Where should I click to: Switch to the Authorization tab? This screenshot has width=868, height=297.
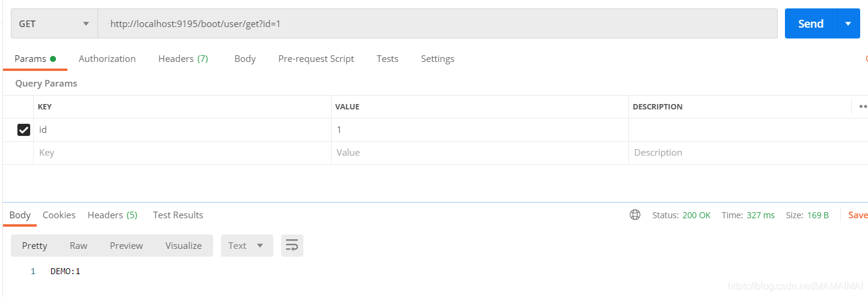coord(107,59)
